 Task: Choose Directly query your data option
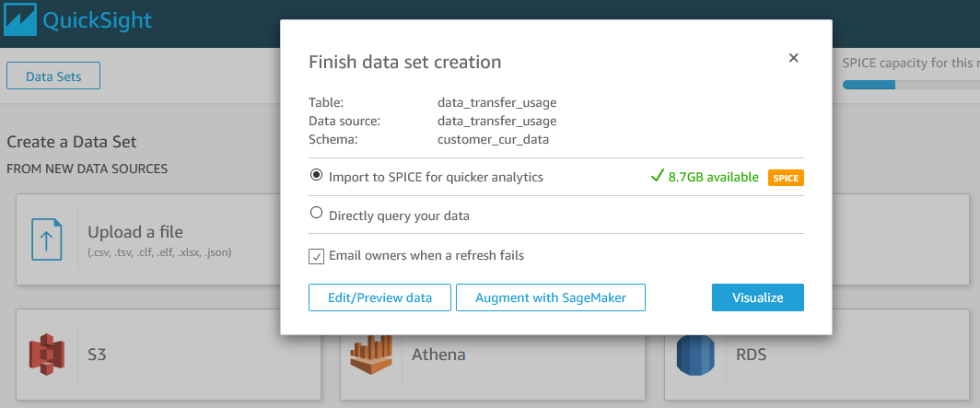coord(317,214)
